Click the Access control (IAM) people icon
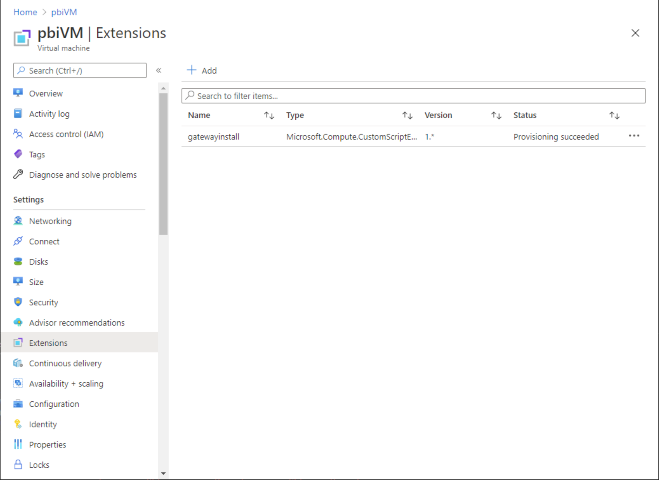 pyautogui.click(x=18, y=134)
